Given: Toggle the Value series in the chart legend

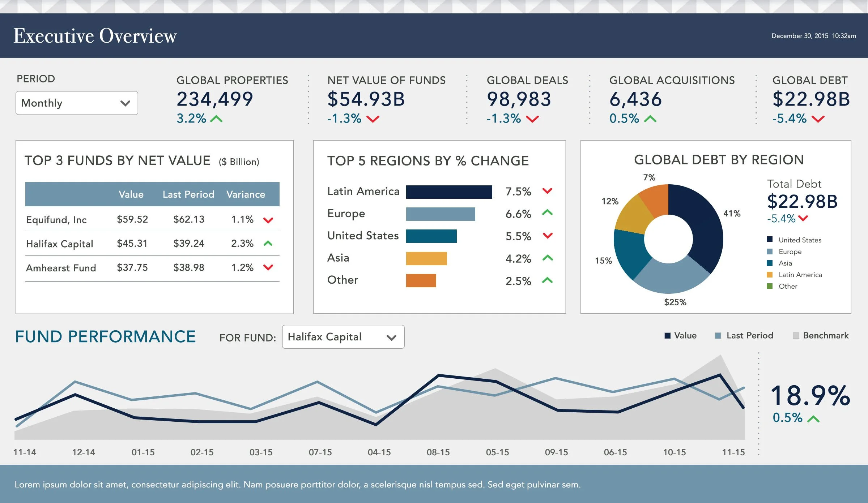Looking at the screenshot, I should coord(681,335).
